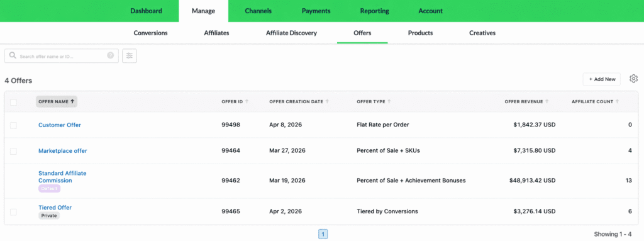Select the Offers sub-tab

click(x=362, y=33)
